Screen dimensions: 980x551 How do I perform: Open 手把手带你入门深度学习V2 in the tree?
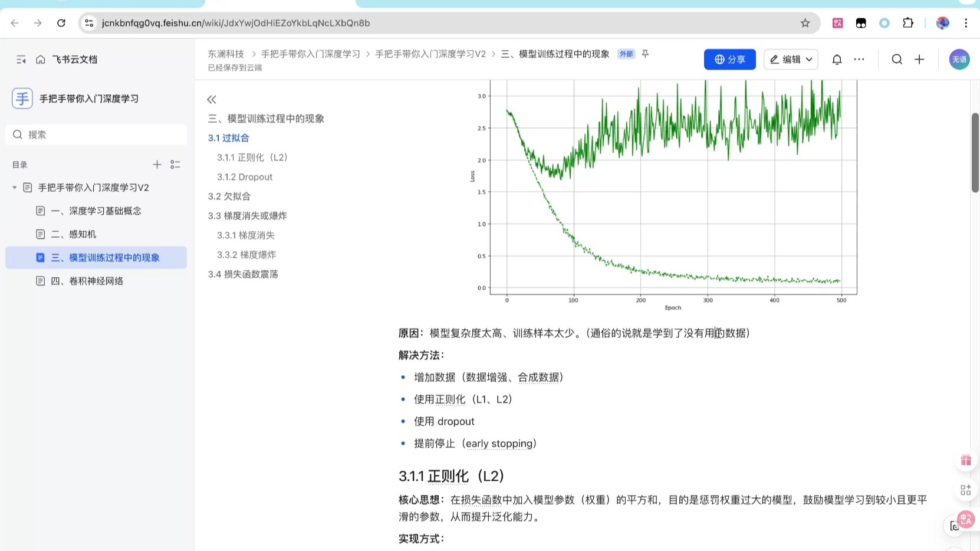(x=94, y=188)
